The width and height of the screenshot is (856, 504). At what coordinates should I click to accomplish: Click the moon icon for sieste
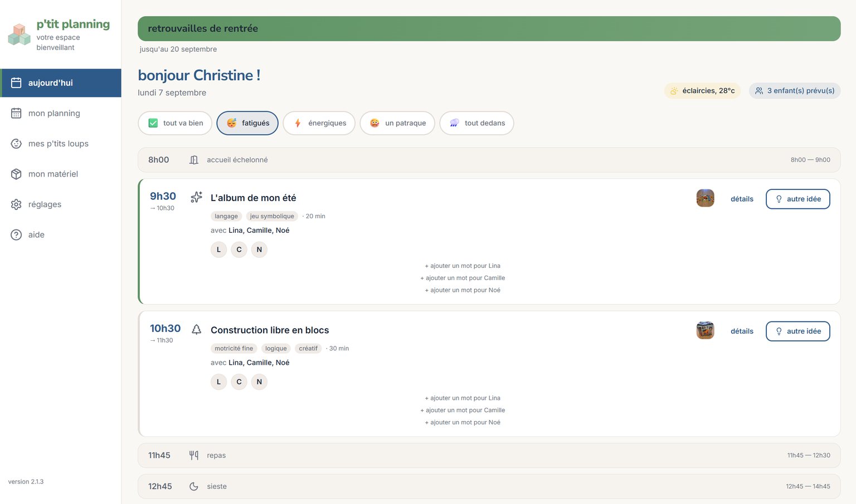pos(194,486)
